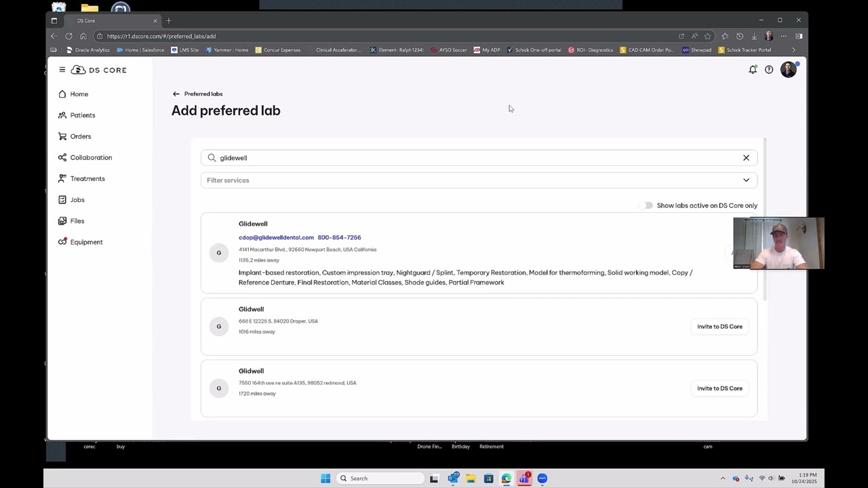This screenshot has width=868, height=488.
Task: Open Zoom from the taskbar
Action: click(x=542, y=479)
